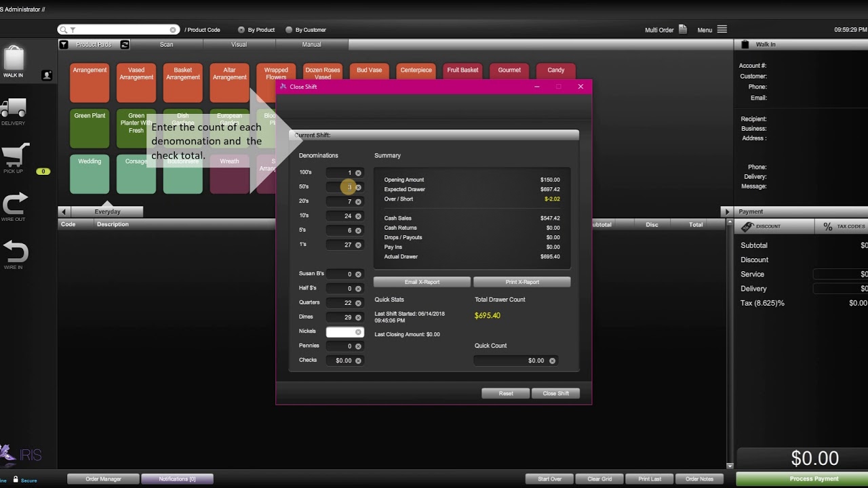Viewport: 868px width, 488px height.
Task: Click the Close Shift button
Action: [x=555, y=393]
